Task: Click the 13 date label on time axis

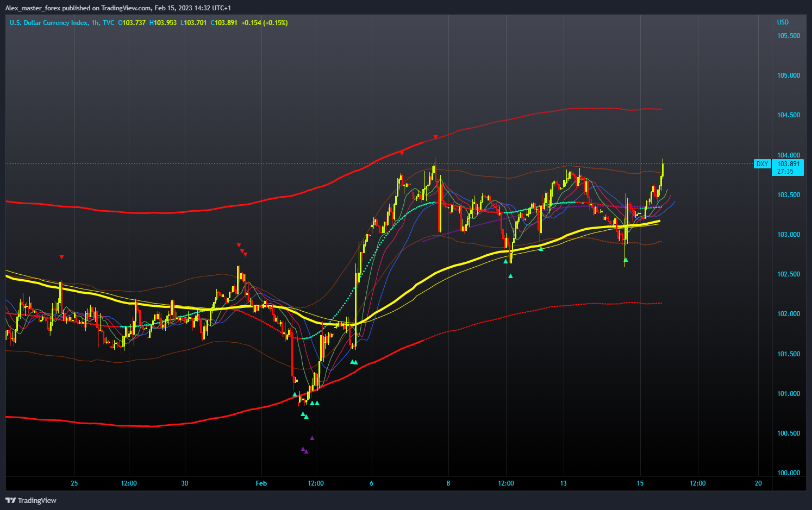Action: click(564, 483)
